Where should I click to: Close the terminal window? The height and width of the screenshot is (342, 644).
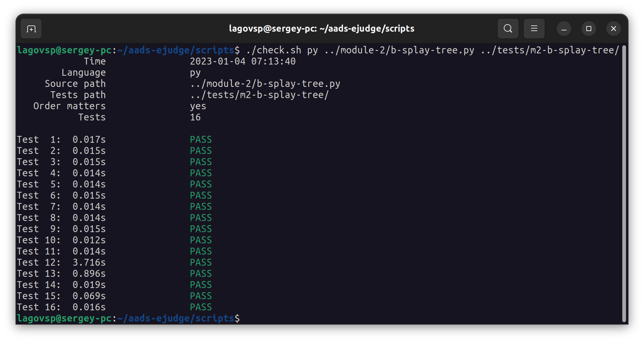pyautogui.click(x=613, y=29)
